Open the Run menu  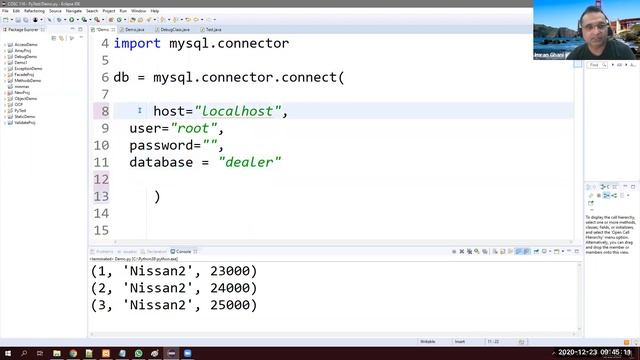123,11
